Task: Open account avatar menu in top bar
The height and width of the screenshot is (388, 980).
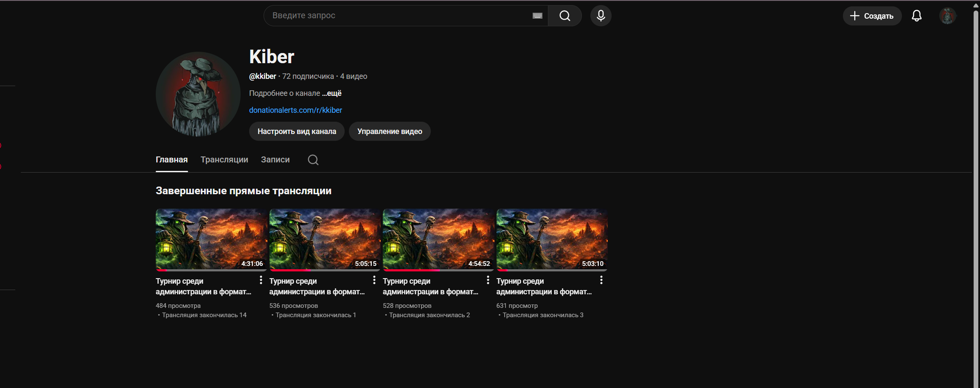Action: pos(947,16)
